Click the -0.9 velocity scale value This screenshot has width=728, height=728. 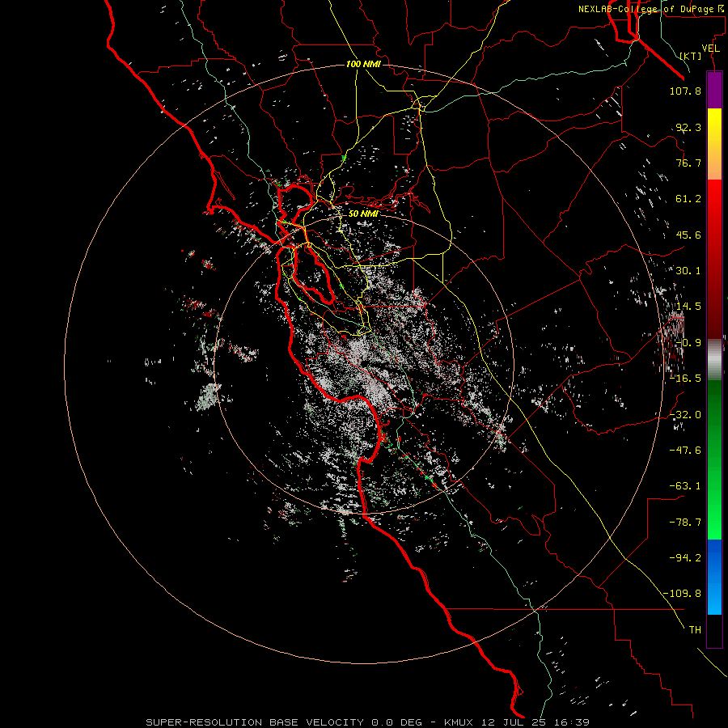[688, 343]
